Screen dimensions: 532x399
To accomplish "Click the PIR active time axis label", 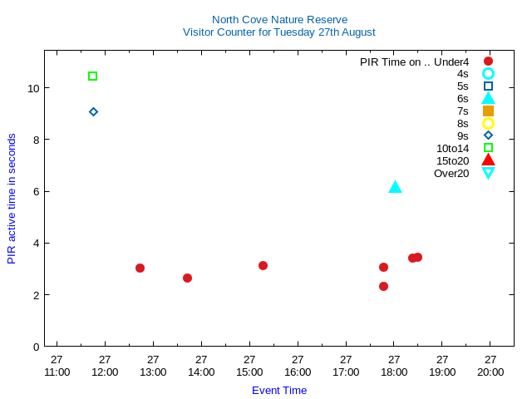I will 12,199.
